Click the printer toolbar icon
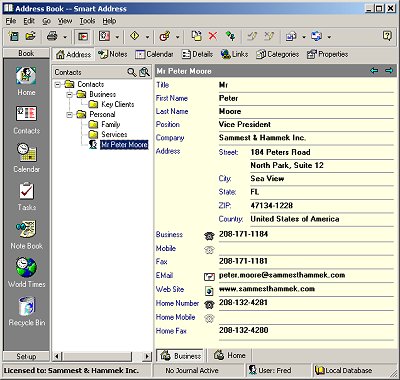Screen dimensions: 400x380 (x=52, y=36)
